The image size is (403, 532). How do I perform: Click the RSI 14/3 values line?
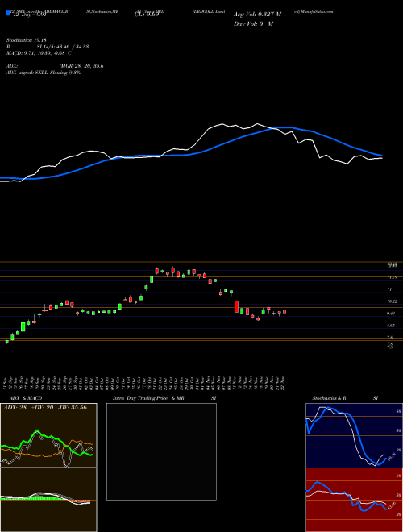[x=48, y=47]
